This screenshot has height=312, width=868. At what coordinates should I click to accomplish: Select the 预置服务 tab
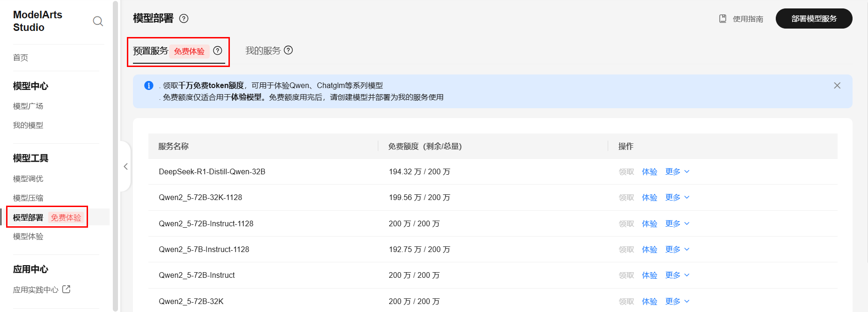pos(150,51)
